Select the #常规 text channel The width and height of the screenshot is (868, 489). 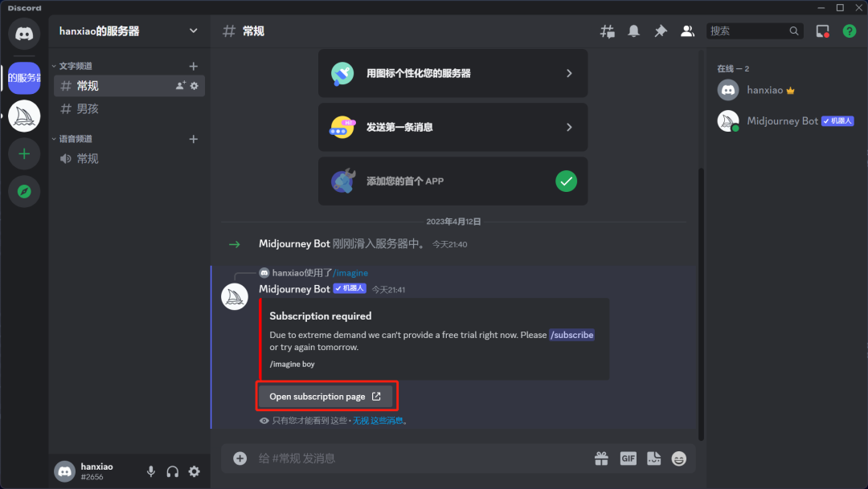[x=129, y=86]
